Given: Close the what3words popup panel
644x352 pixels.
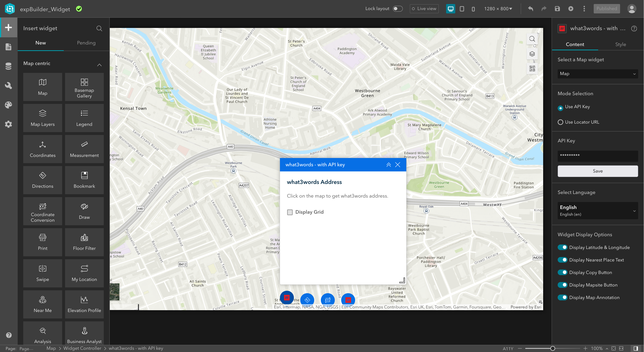Looking at the screenshot, I should pyautogui.click(x=398, y=165).
